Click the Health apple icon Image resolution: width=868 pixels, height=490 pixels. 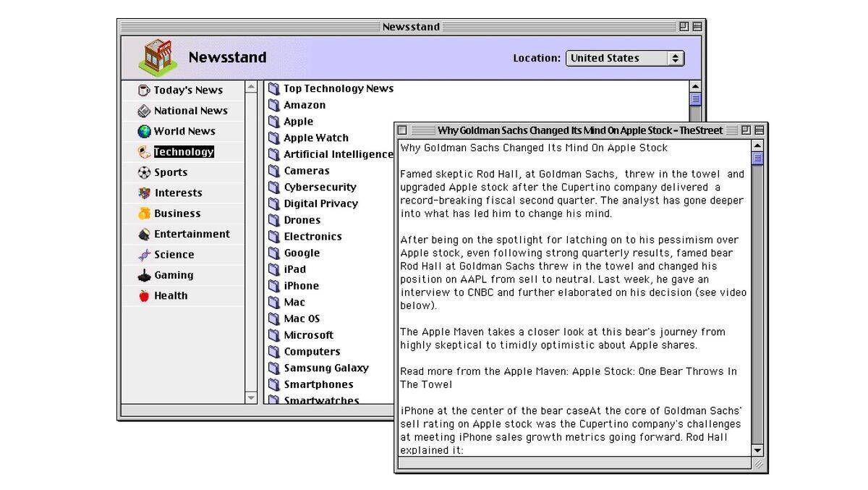pos(144,296)
